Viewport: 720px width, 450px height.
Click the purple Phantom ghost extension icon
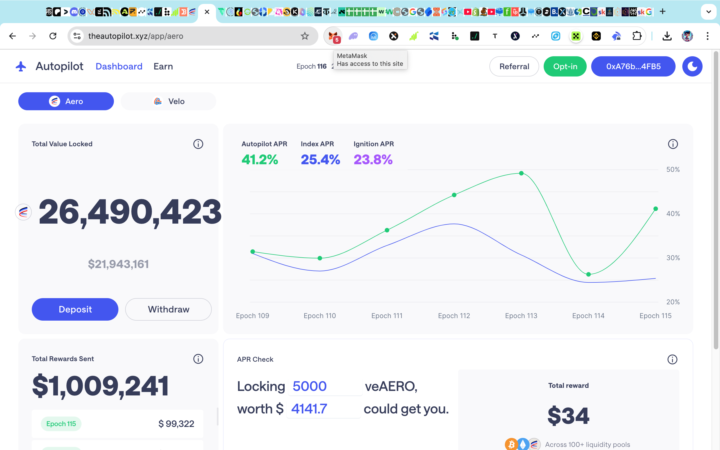pos(353,36)
